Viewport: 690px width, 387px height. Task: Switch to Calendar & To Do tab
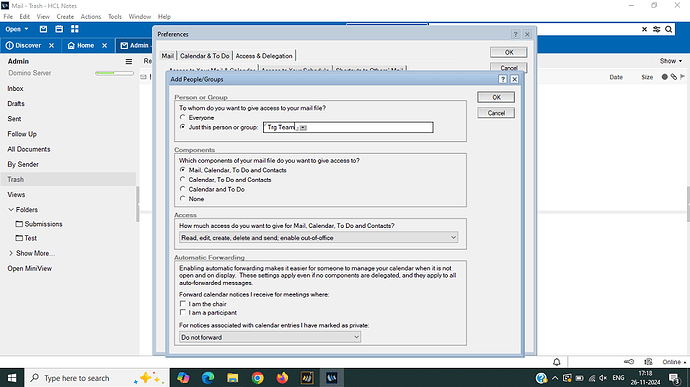pos(205,56)
